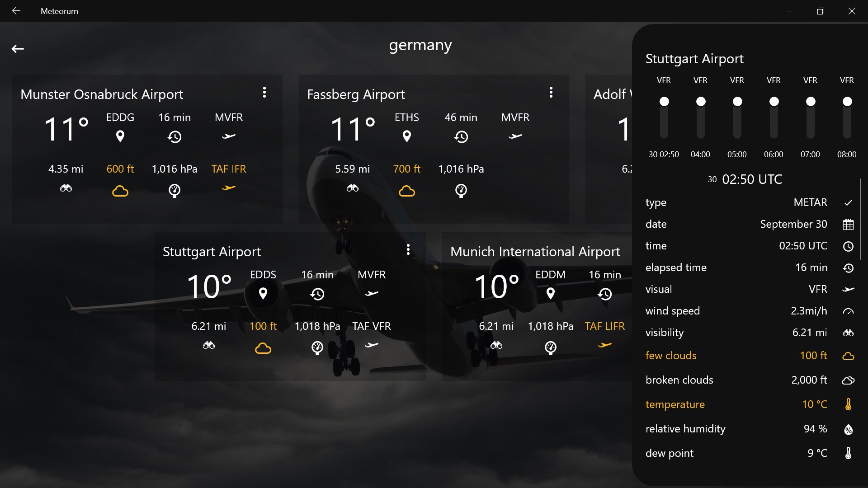The height and width of the screenshot is (488, 868).
Task: Open Stuttgart Airport card three-dot menu
Action: [408, 250]
